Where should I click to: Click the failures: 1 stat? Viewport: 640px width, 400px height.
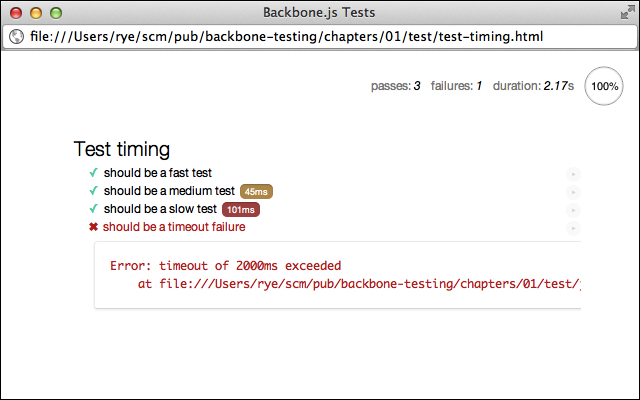456,86
